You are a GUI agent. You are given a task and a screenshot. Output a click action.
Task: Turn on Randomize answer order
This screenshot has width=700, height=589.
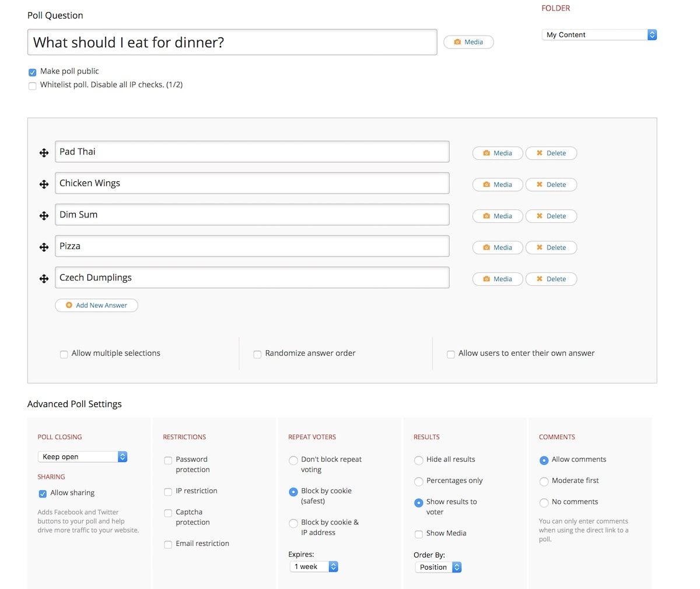point(257,354)
